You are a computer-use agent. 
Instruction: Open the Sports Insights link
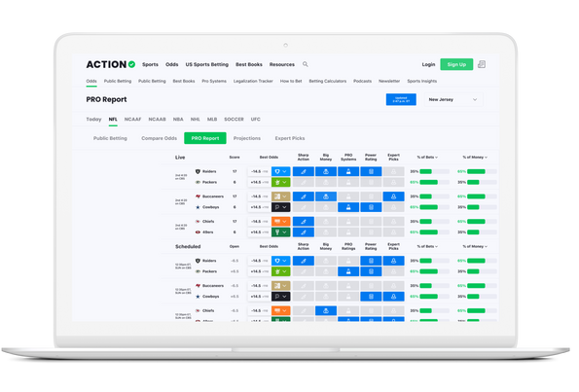(x=422, y=81)
